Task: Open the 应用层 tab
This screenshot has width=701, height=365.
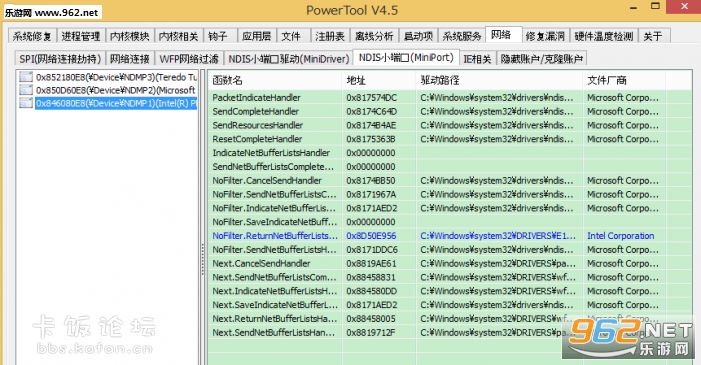Action: pyautogui.click(x=257, y=36)
